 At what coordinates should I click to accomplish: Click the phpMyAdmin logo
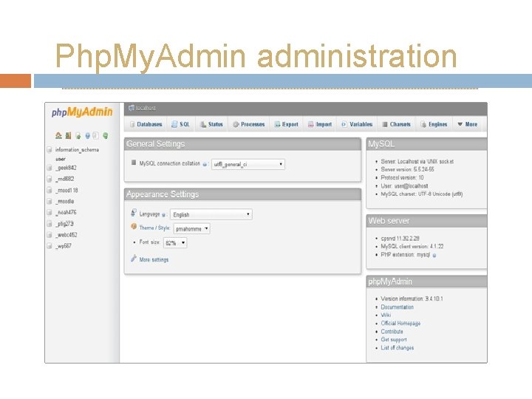click(x=82, y=112)
